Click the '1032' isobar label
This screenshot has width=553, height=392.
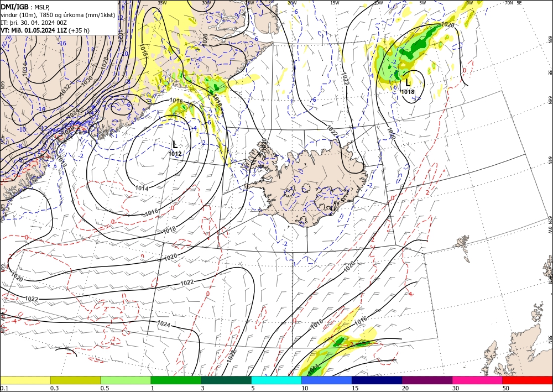click(x=65, y=88)
